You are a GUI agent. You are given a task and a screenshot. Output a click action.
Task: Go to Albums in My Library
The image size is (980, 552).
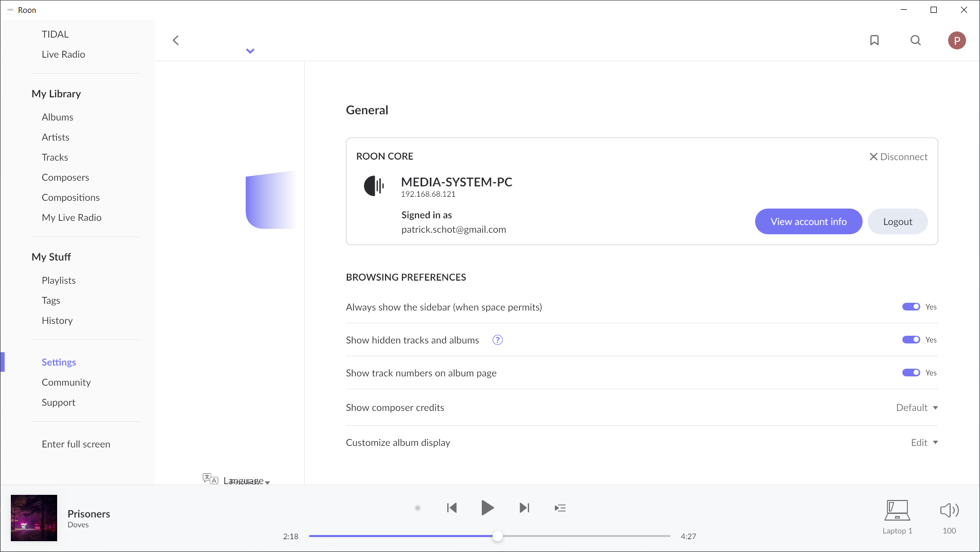pyautogui.click(x=57, y=117)
